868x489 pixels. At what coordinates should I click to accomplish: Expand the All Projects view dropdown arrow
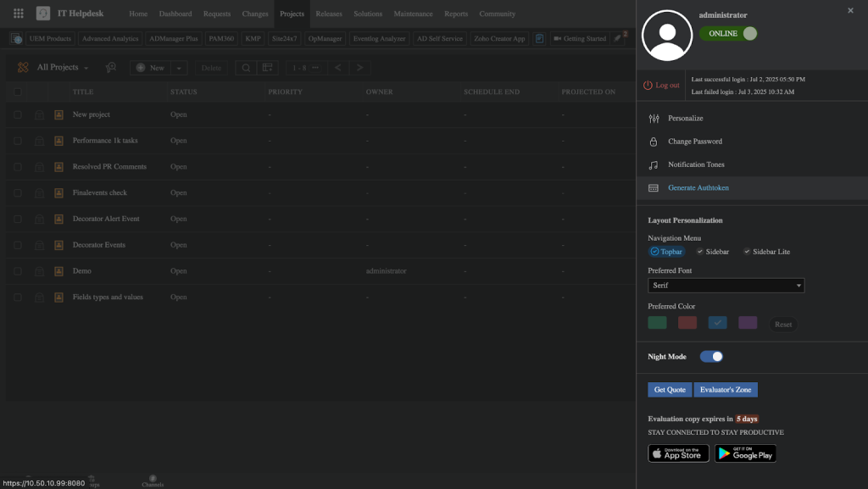pos(86,68)
